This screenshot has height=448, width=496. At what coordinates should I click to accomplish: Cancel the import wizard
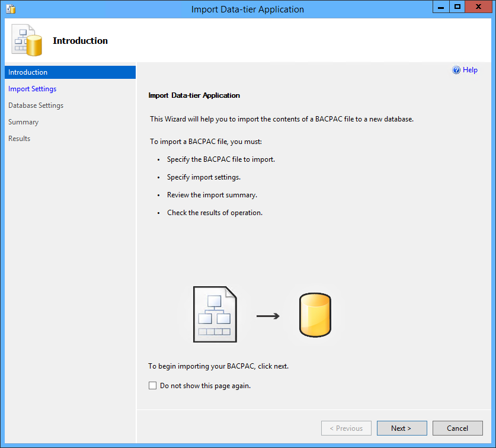(x=457, y=428)
